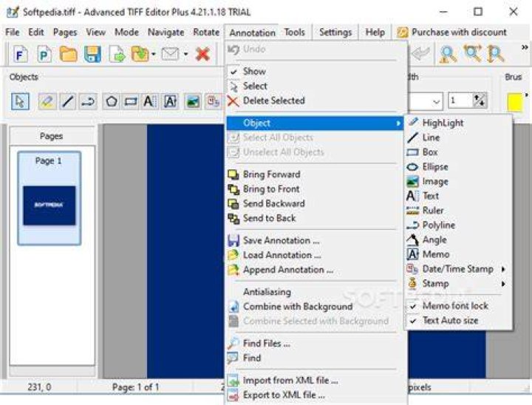Select the image tool in Objects panel
This screenshot has height=405, width=532.
pyautogui.click(x=193, y=101)
